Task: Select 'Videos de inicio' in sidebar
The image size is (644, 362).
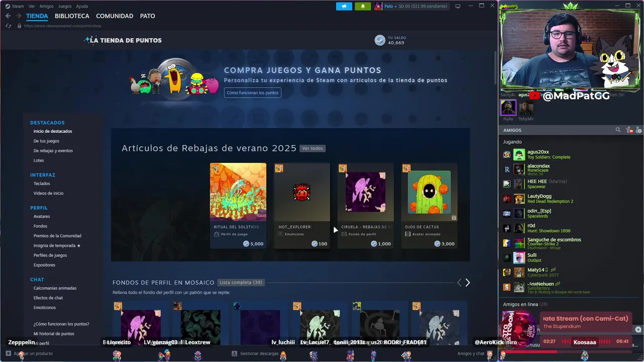Action: pos(48,193)
